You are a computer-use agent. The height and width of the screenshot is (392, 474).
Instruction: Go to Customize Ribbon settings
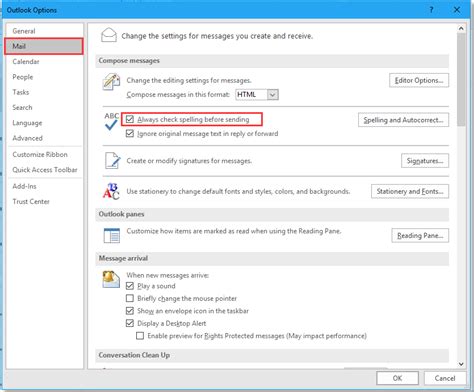(x=44, y=155)
